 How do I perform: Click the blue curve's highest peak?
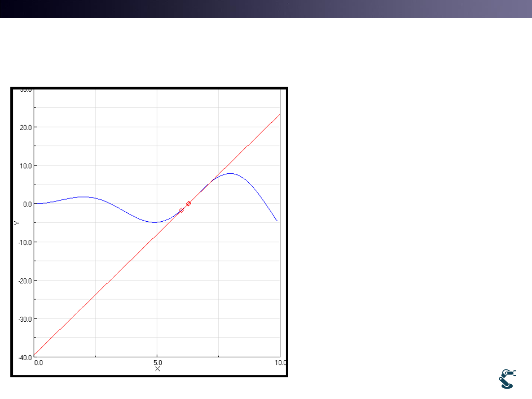230,173
